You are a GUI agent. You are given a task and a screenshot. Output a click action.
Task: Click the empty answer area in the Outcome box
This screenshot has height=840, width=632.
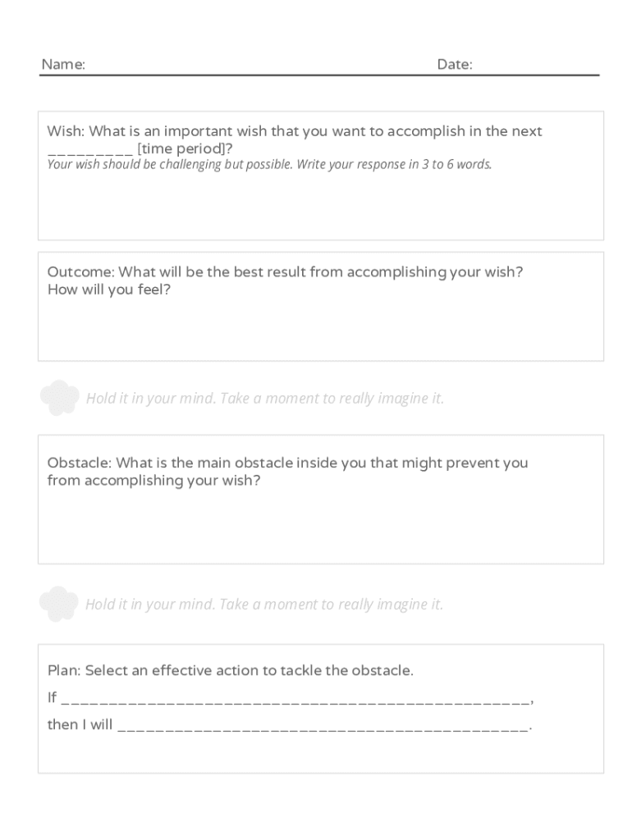coord(320,328)
